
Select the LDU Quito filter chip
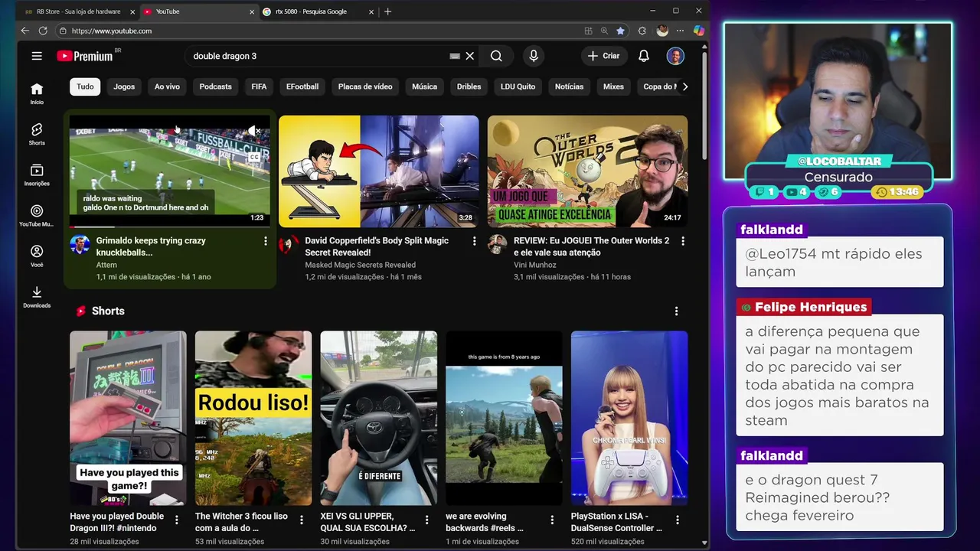tap(518, 86)
